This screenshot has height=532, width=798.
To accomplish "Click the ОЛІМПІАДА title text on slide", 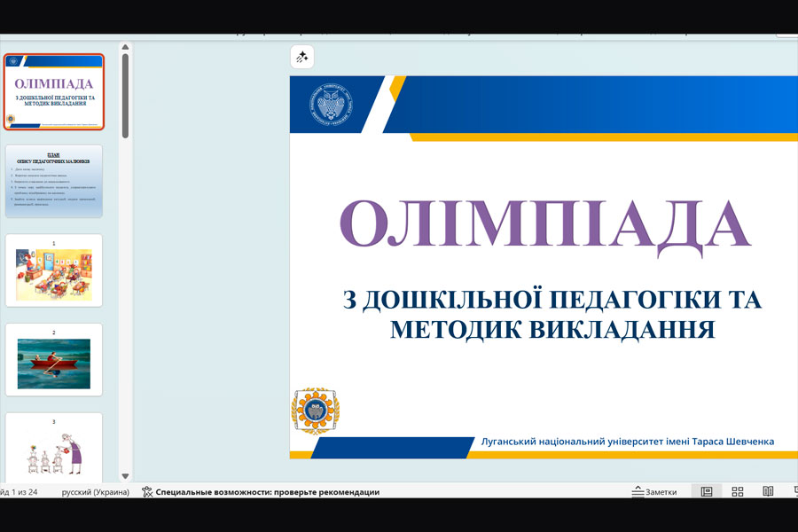I will click(545, 225).
